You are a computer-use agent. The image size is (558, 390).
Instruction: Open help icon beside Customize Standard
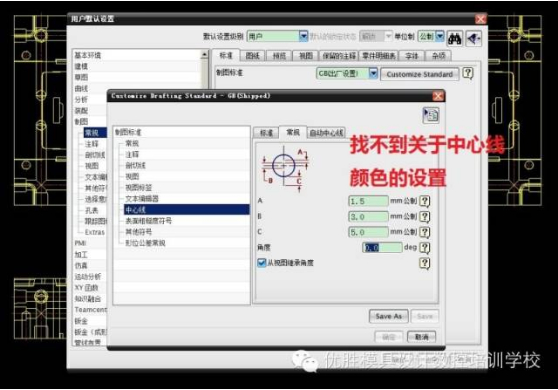(x=468, y=73)
